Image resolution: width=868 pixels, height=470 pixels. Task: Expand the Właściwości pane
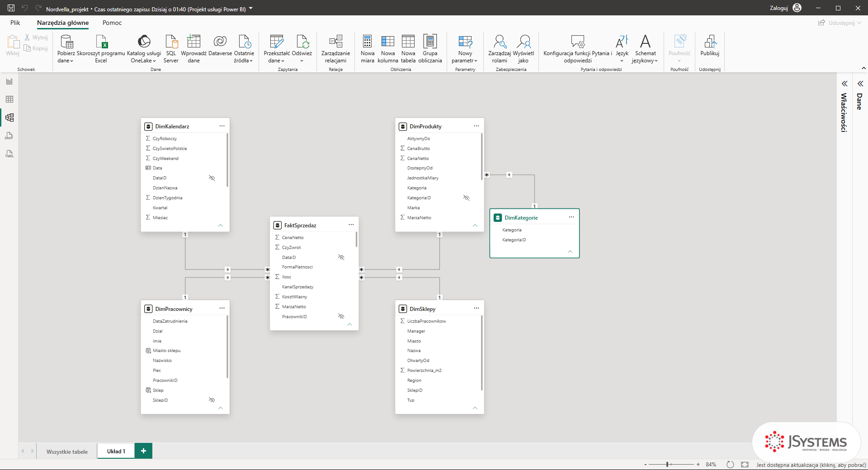(844, 84)
